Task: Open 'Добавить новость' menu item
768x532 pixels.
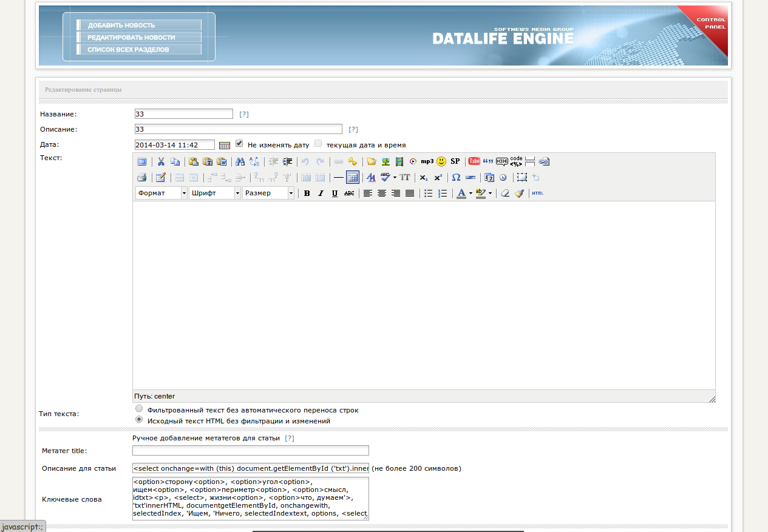Action: pos(121,25)
